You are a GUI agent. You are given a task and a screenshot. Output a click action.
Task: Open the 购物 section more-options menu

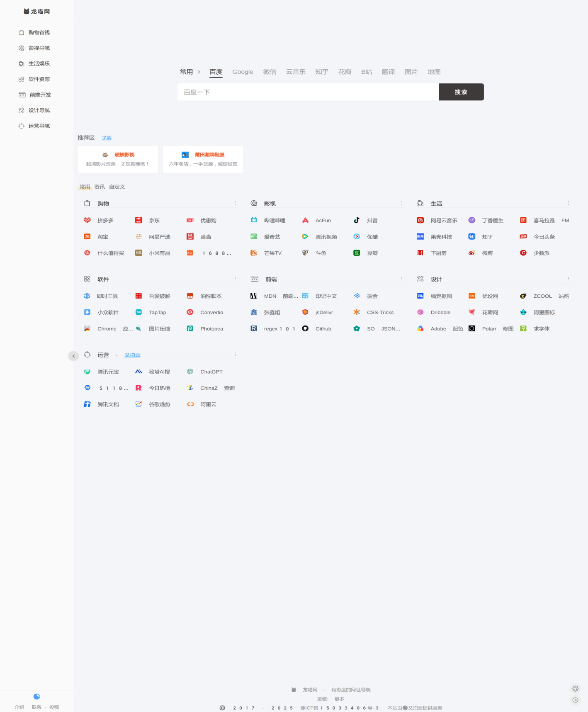235,203
